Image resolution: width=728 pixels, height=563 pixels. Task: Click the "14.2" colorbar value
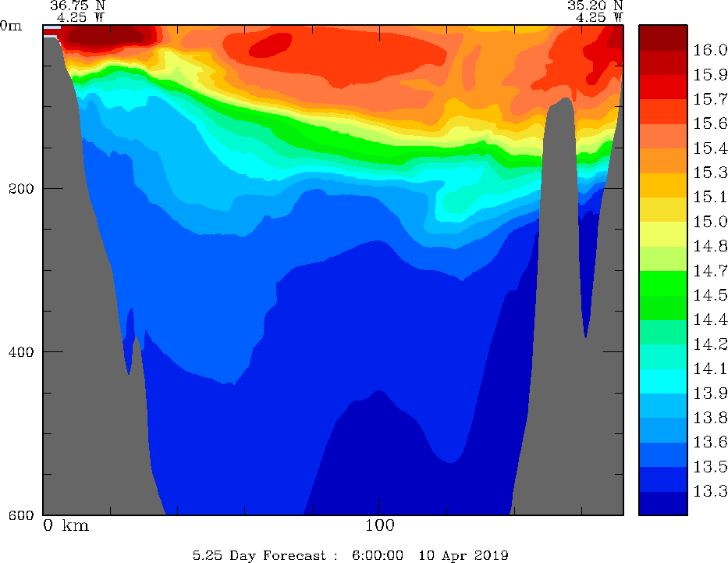click(x=710, y=344)
